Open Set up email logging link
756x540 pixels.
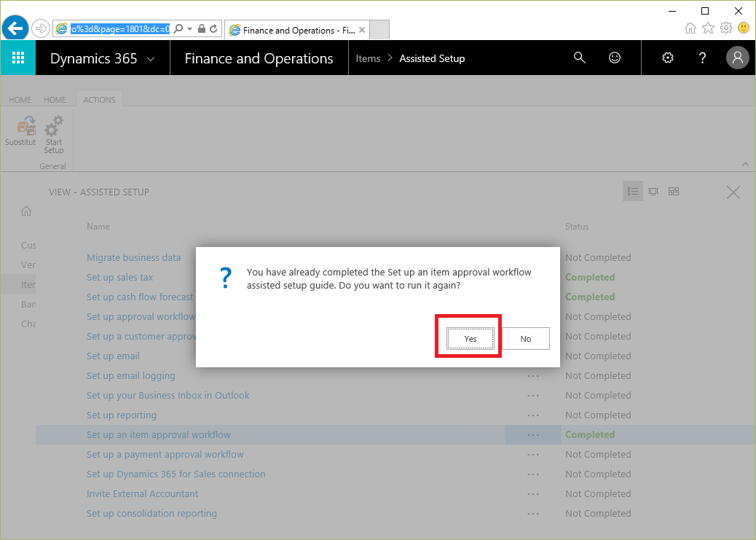[x=130, y=376]
